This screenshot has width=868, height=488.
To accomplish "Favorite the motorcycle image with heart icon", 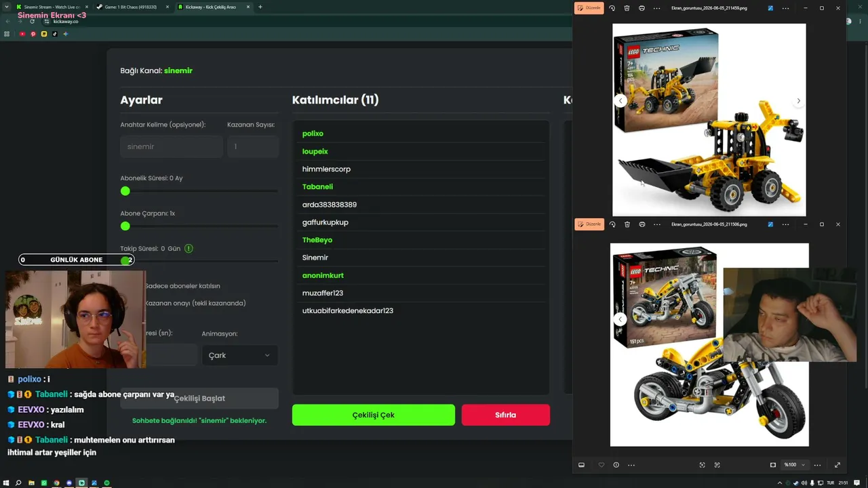I will (x=601, y=465).
